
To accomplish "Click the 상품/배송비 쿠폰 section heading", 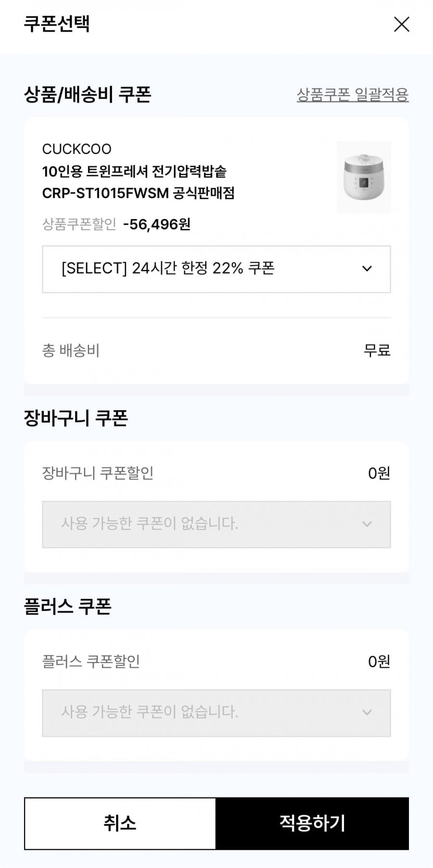I will pos(88,94).
